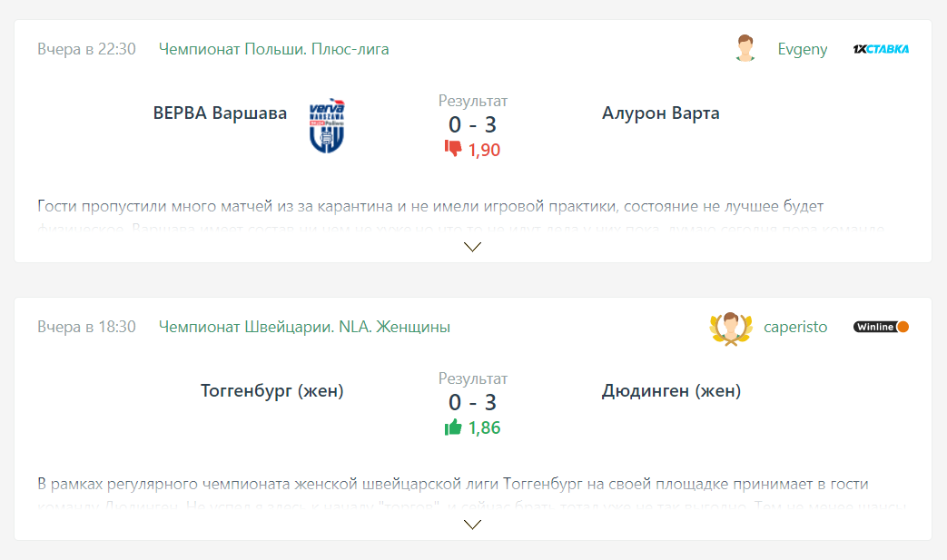The width and height of the screenshot is (947, 560).
Task: Open Чемпионат Швейцарии. NLA. Женщины link
Action: pyautogui.click(x=304, y=327)
